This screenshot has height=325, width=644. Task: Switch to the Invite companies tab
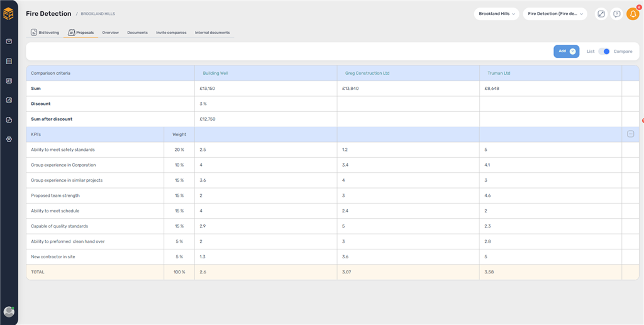pyautogui.click(x=171, y=33)
